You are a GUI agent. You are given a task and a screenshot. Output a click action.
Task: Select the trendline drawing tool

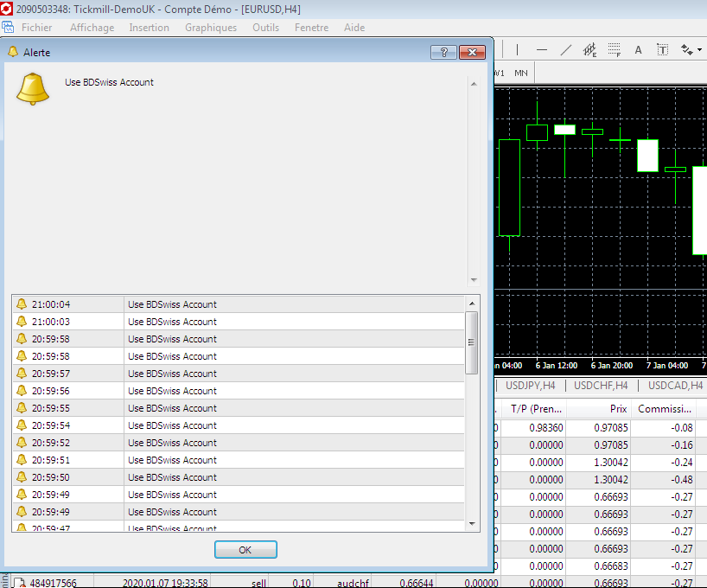coord(566,49)
